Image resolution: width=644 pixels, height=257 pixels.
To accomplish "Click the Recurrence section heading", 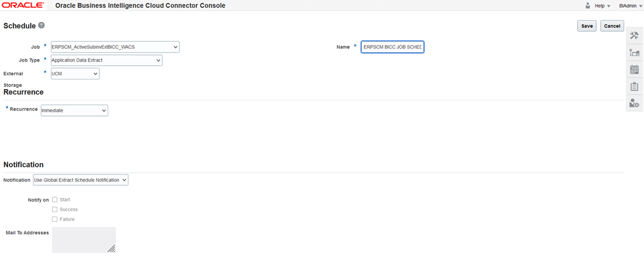I will click(x=23, y=93).
